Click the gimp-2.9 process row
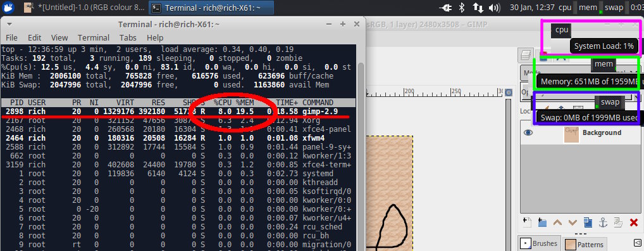This screenshot has height=251, width=644. (x=178, y=112)
